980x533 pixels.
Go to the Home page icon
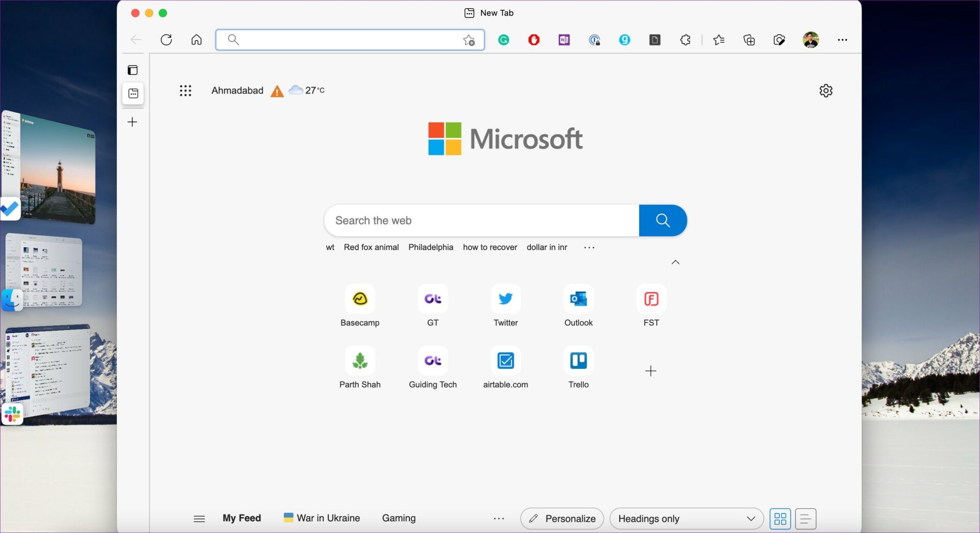[x=197, y=40]
